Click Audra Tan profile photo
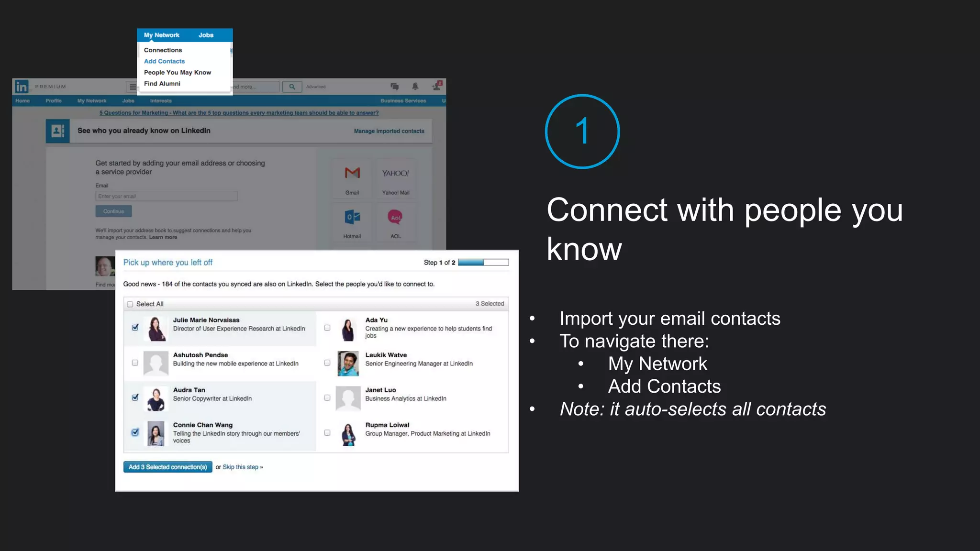The image size is (980, 551). pos(156,398)
